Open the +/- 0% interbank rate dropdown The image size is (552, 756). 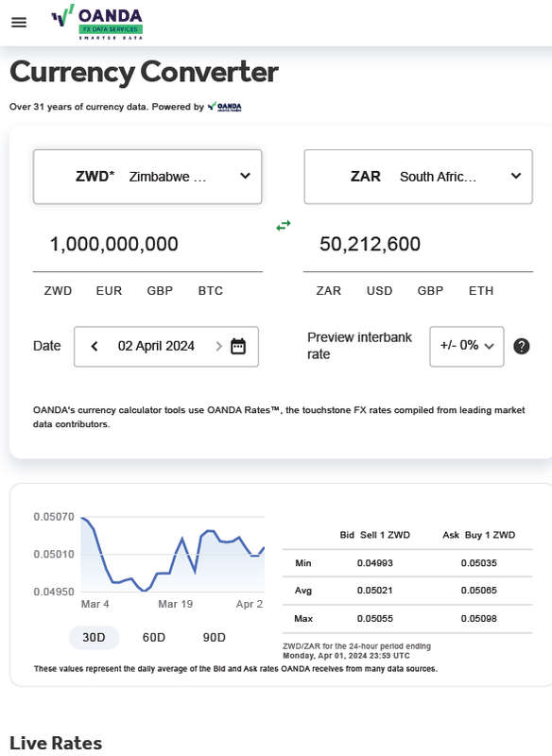click(467, 346)
